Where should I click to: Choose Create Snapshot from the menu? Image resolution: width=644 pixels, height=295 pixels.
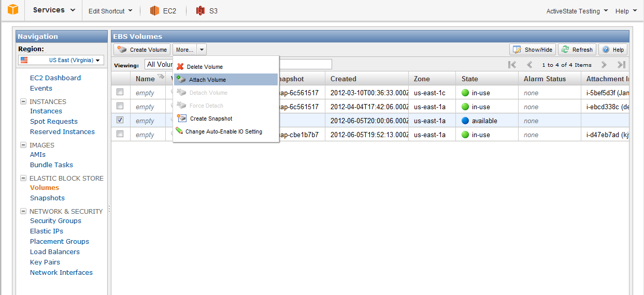(x=226, y=119)
